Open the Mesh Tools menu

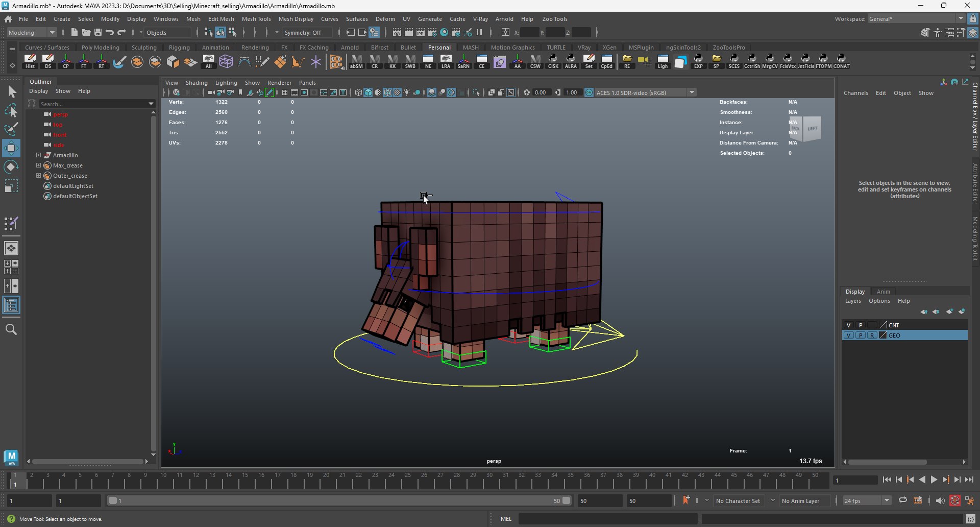[x=256, y=19]
